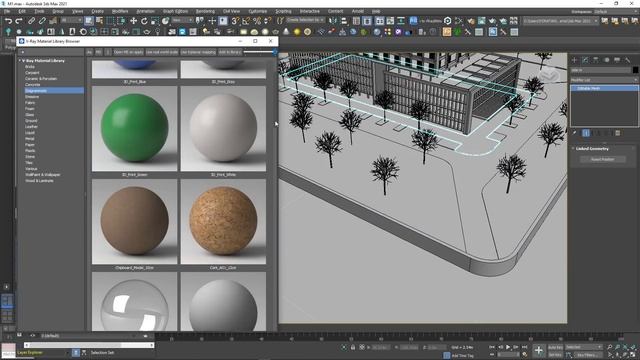Toggle Use triplanar mapping option
Screen dimensions: 640x360
[x=198, y=52]
